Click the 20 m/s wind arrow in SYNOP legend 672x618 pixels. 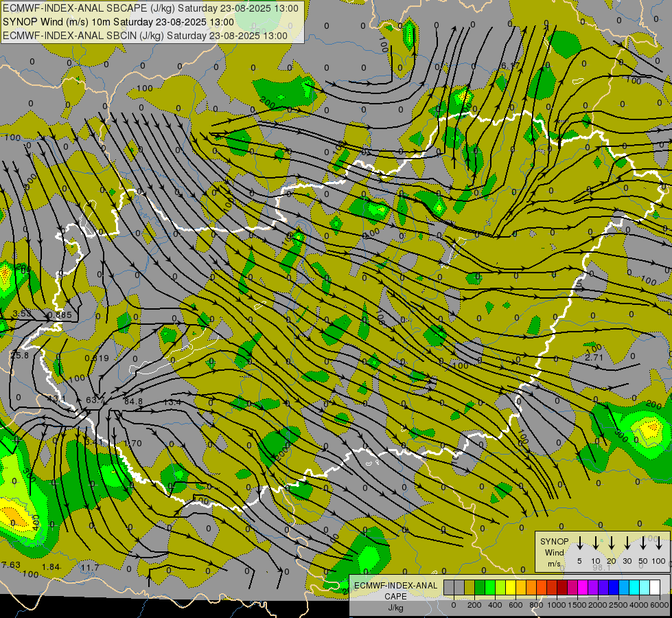[x=612, y=542]
